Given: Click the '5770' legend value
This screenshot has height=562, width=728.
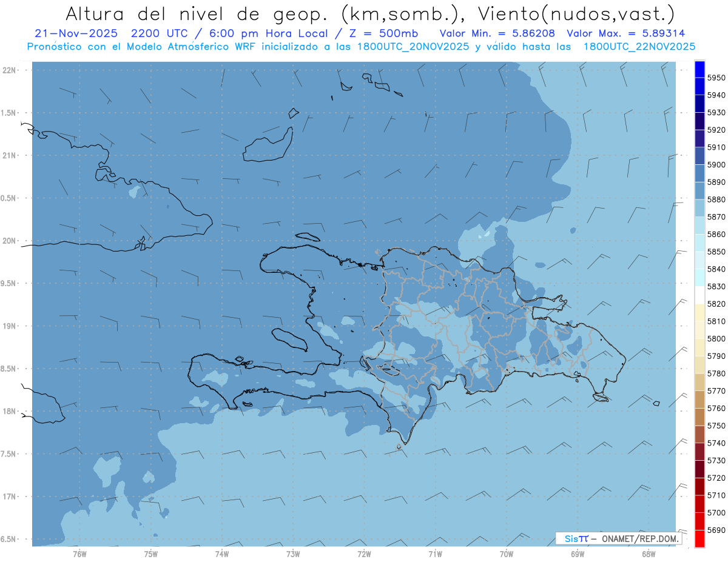Looking at the screenshot, I should pos(716,390).
